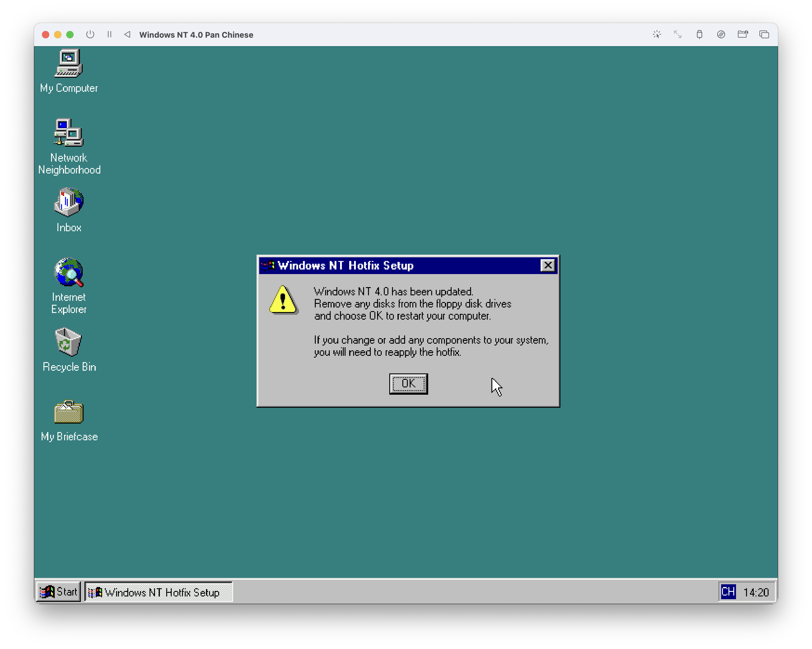Click the CD drive icon in the toolbar
This screenshot has height=649, width=812.
(x=721, y=34)
